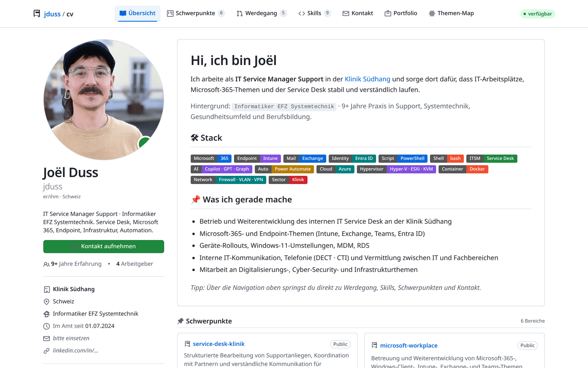
Task: Click the Mail Exchange badge
Action: (305, 159)
